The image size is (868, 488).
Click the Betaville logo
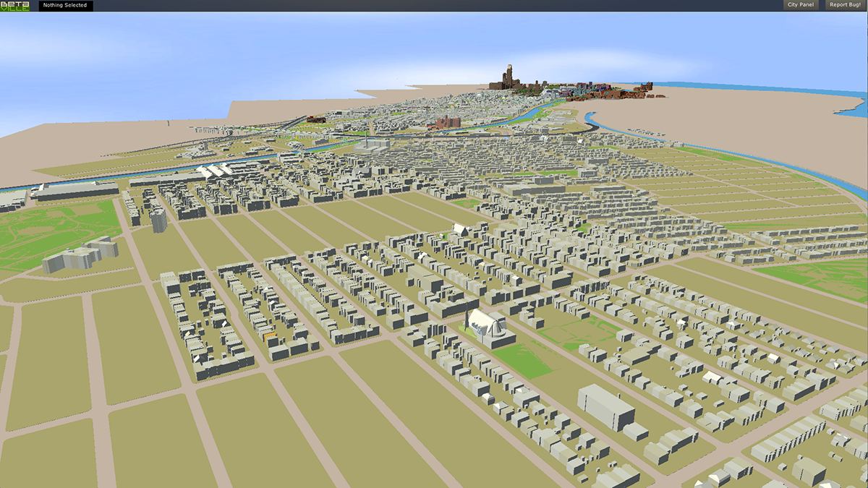(x=15, y=6)
